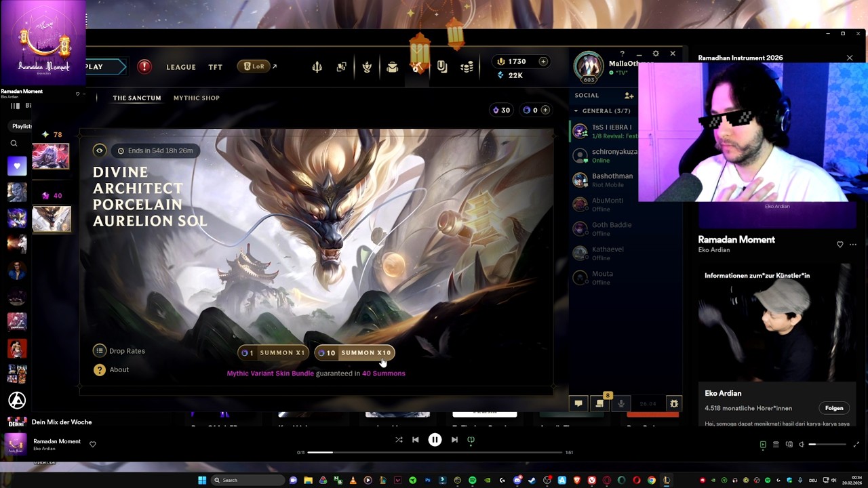This screenshot has width=868, height=488.
Task: Open the MallaOth summoner profile avatar
Action: coord(588,67)
